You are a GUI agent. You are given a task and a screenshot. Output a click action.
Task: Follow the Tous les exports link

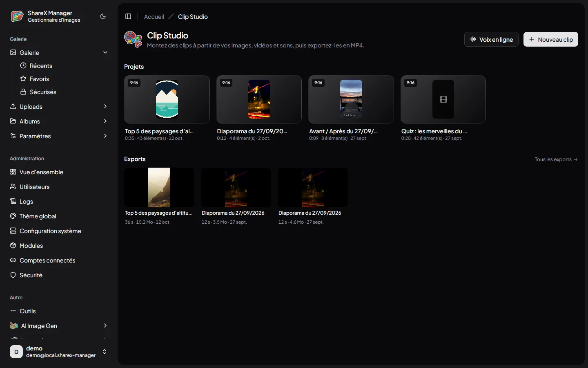(556, 159)
